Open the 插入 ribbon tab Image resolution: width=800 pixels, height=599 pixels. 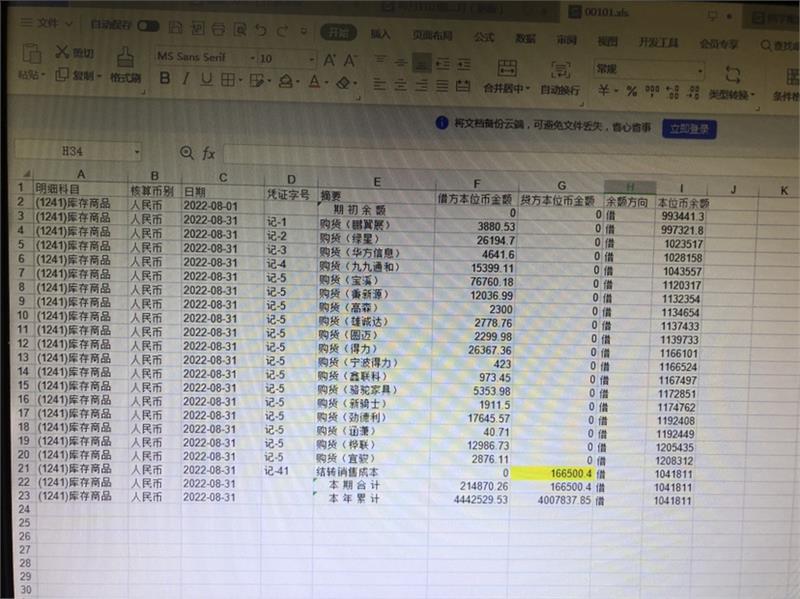pyautogui.click(x=381, y=34)
